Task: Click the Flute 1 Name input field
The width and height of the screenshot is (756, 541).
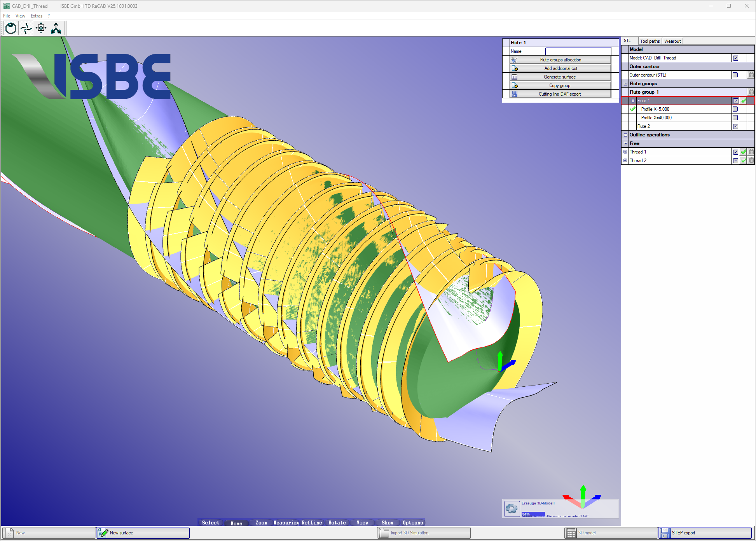Action: click(578, 51)
